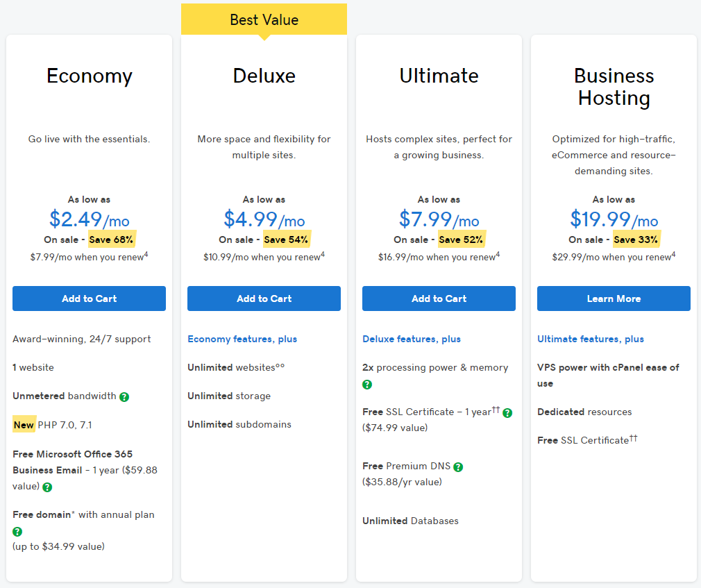This screenshot has height=588, width=701.
Task: Click help icon under Free domain feature
Action: [17, 531]
